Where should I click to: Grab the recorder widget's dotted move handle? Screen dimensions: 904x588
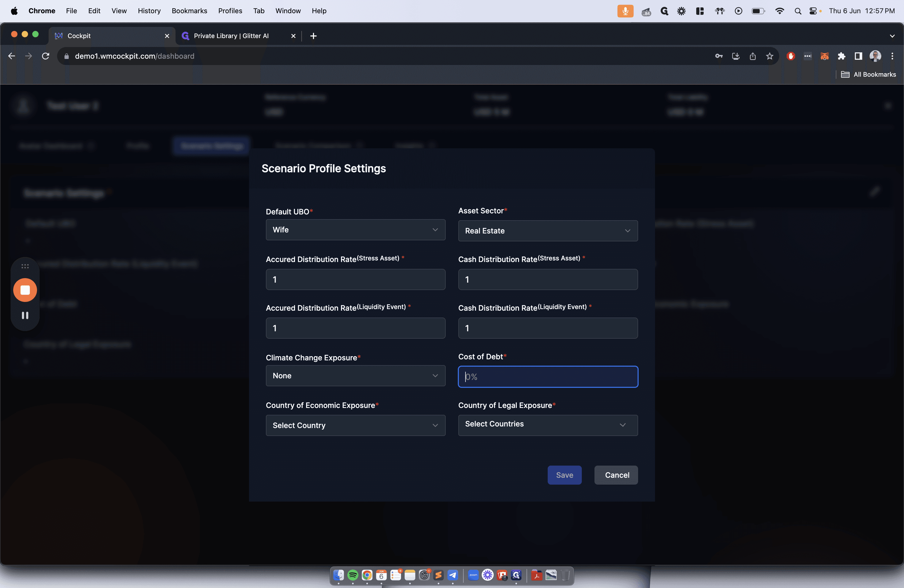click(25, 266)
